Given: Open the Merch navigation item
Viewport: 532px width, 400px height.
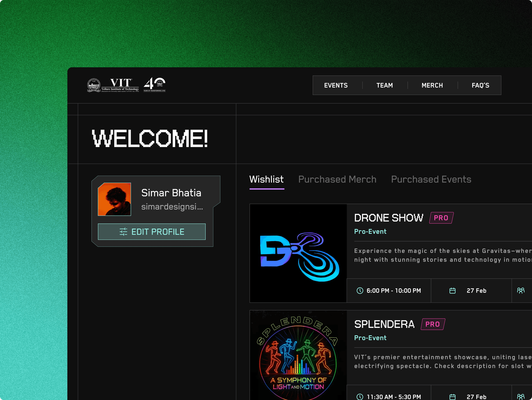Looking at the screenshot, I should (432, 85).
